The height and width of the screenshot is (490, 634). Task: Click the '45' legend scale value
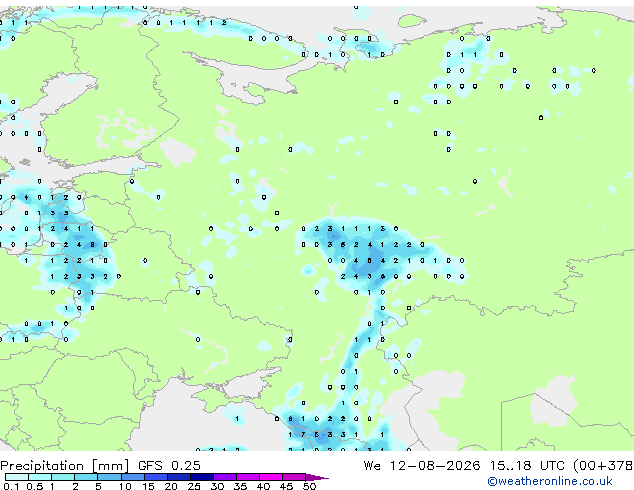(286, 486)
